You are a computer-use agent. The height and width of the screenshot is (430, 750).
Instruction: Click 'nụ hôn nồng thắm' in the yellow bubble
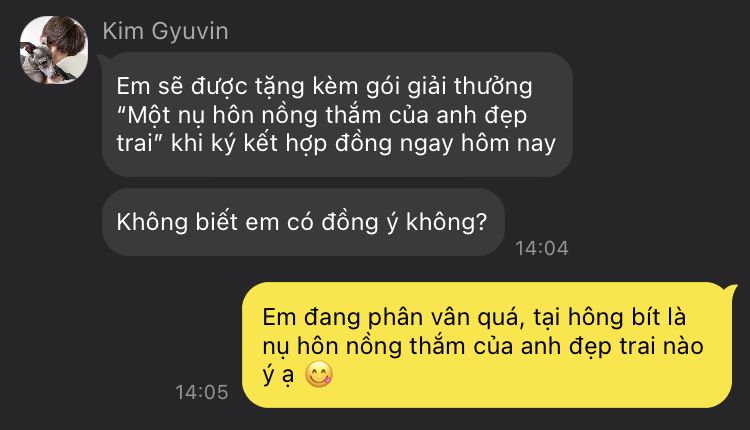tap(364, 347)
